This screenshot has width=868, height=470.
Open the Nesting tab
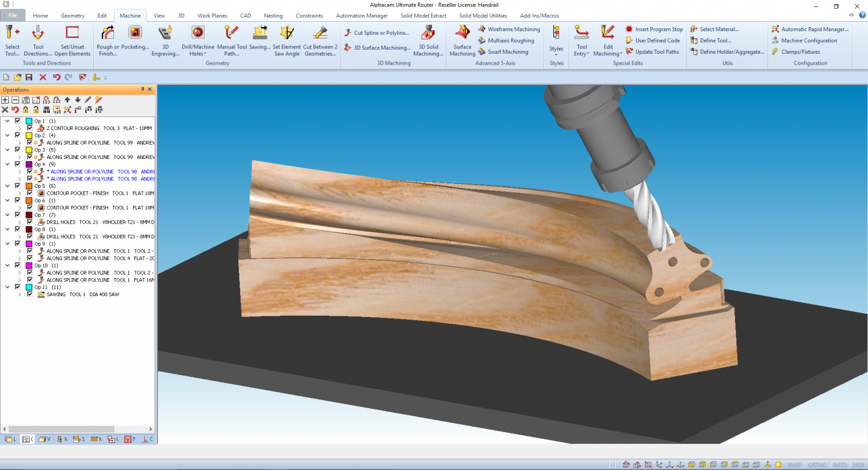tap(273, 16)
